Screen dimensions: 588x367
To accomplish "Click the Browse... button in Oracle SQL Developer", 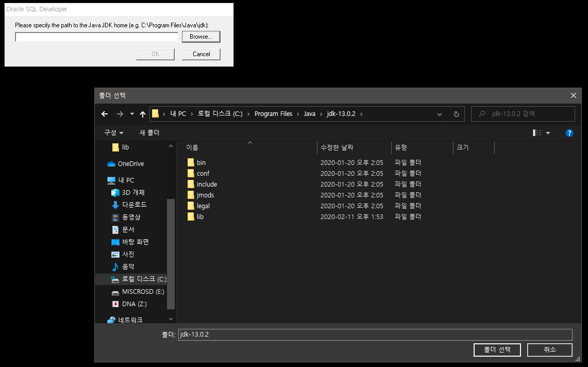I will pyautogui.click(x=201, y=37).
